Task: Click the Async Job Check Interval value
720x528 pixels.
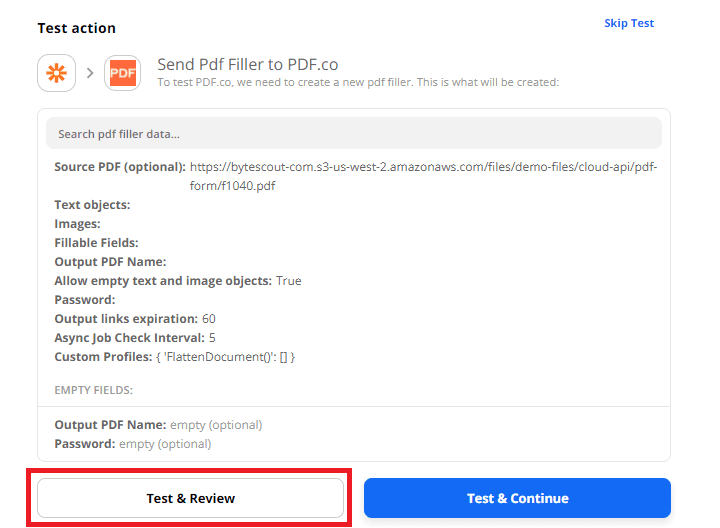Action: tap(212, 338)
